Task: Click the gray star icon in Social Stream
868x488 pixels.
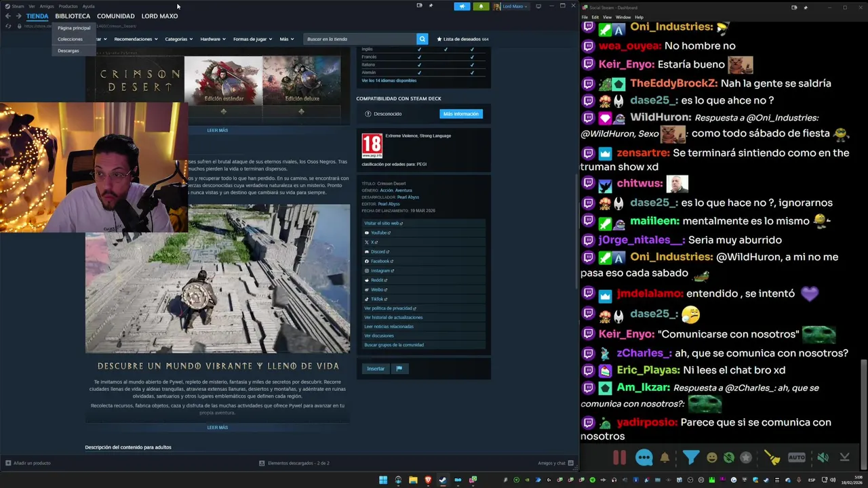Action: [746, 457]
